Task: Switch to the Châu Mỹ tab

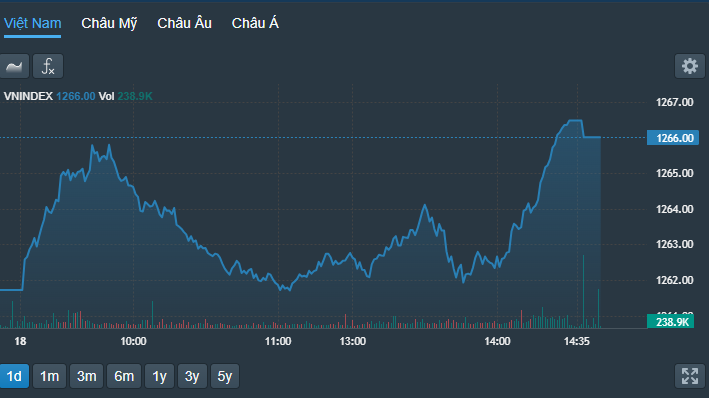Action: 109,24
